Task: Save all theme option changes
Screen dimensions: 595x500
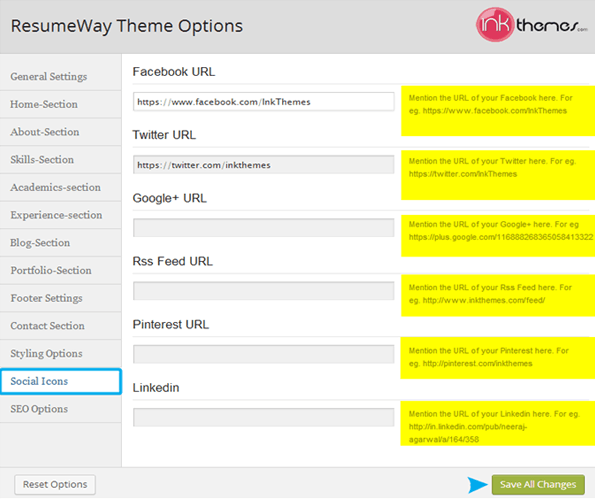Action: coord(538,484)
